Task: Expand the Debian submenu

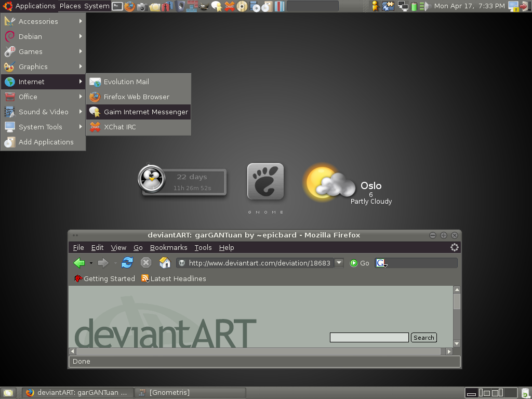Action: [43, 36]
